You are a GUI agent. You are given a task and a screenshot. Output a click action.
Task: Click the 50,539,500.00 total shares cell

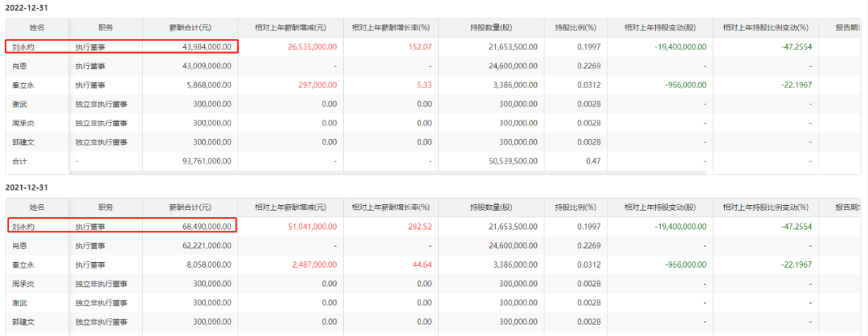pyautogui.click(x=508, y=161)
